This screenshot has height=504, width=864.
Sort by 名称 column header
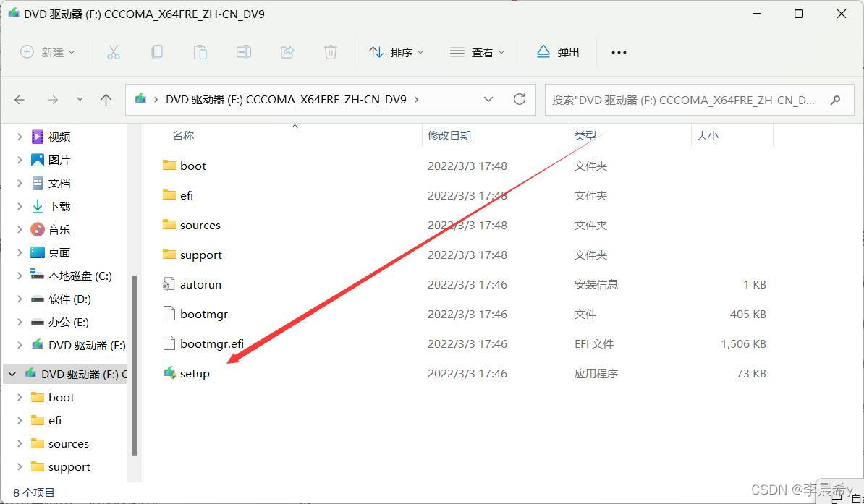[183, 135]
